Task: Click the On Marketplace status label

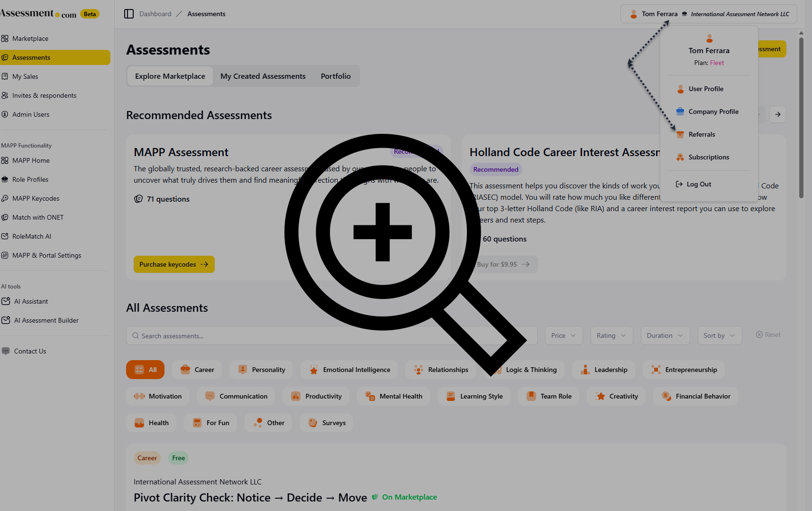Action: [x=410, y=497]
